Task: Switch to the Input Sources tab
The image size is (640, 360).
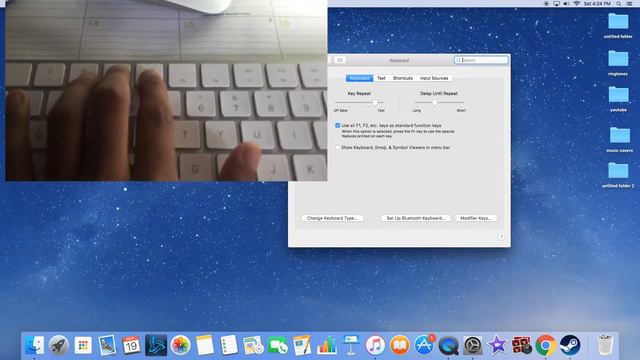Action: (434, 78)
